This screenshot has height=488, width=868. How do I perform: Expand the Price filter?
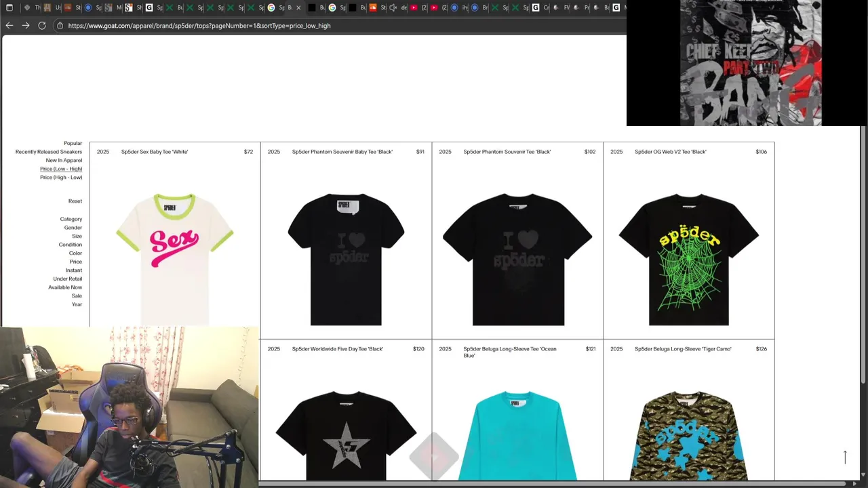[x=76, y=262]
